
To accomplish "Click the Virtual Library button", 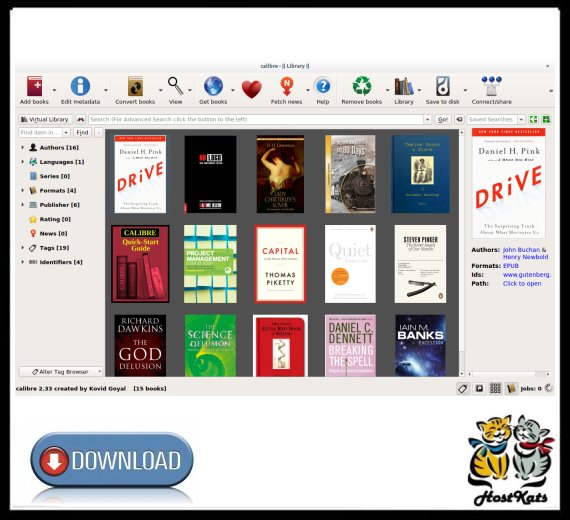I will point(46,119).
